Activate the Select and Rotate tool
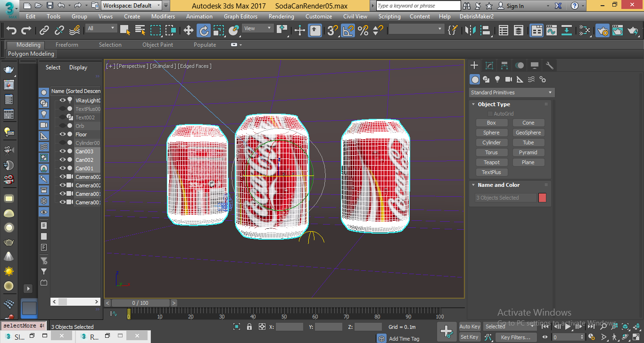This screenshot has width=644, height=343. (204, 31)
